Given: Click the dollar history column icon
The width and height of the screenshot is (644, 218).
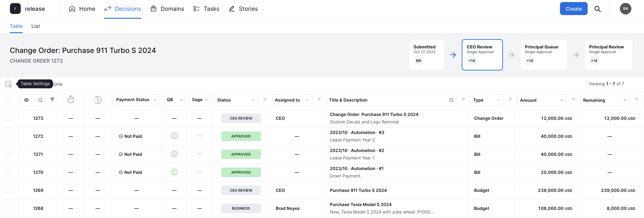Looking at the screenshot, I should [98, 100].
